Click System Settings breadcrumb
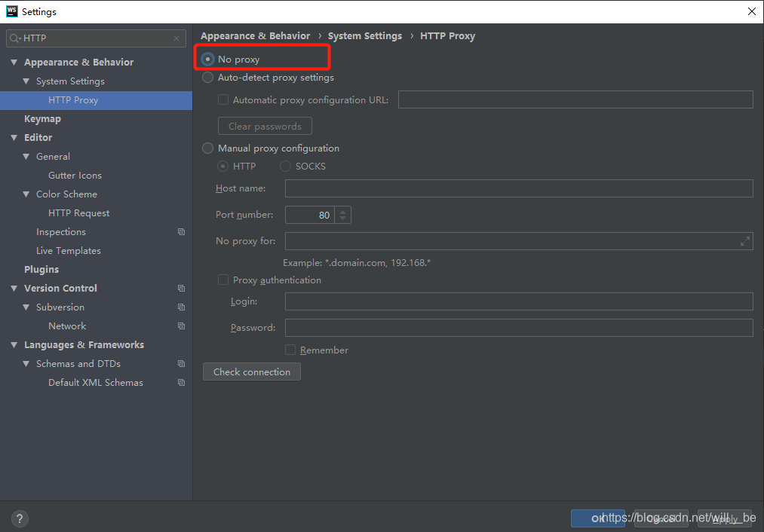764x532 pixels. (x=365, y=36)
